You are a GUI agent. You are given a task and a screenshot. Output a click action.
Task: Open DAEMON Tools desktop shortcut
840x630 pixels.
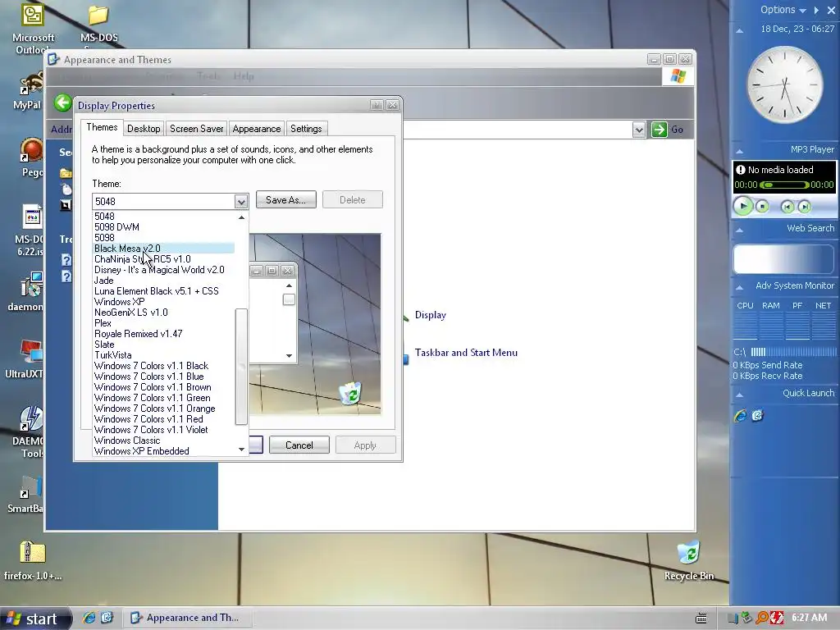point(30,419)
